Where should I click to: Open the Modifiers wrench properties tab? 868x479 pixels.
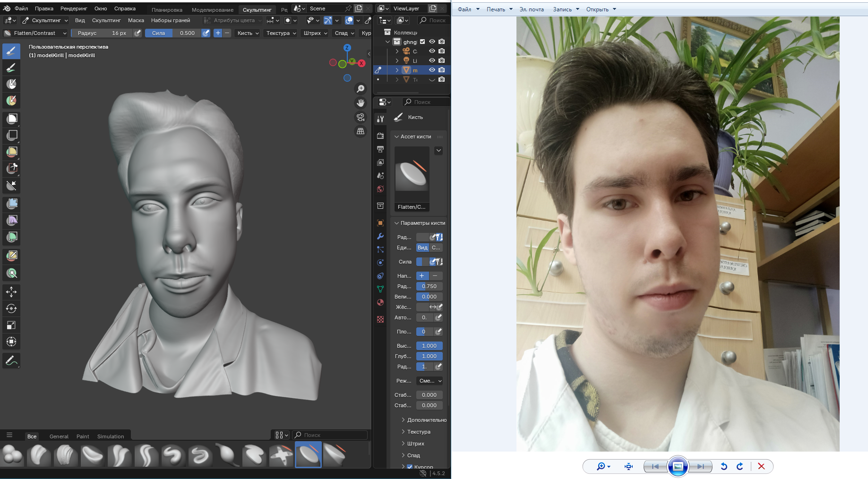380,236
